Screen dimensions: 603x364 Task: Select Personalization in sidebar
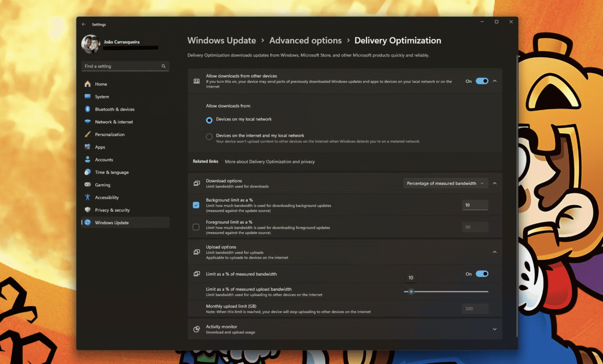click(x=125, y=135)
